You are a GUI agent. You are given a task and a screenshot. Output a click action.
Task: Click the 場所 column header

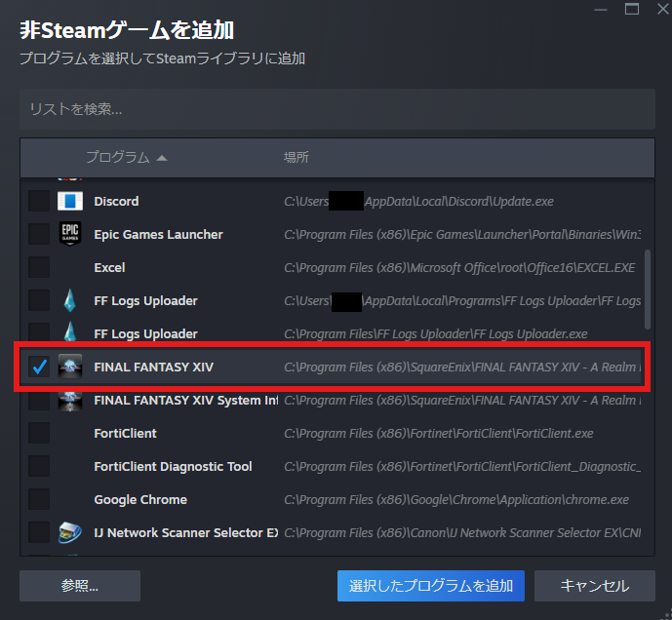296,157
